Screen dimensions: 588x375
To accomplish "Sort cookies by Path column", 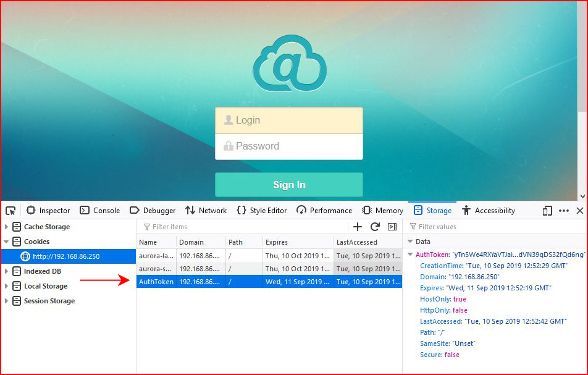I will 244,242.
